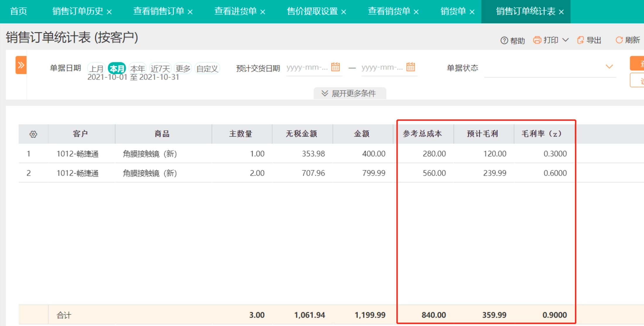Select the 本年 date range option
This screenshot has height=326, width=644.
point(137,68)
